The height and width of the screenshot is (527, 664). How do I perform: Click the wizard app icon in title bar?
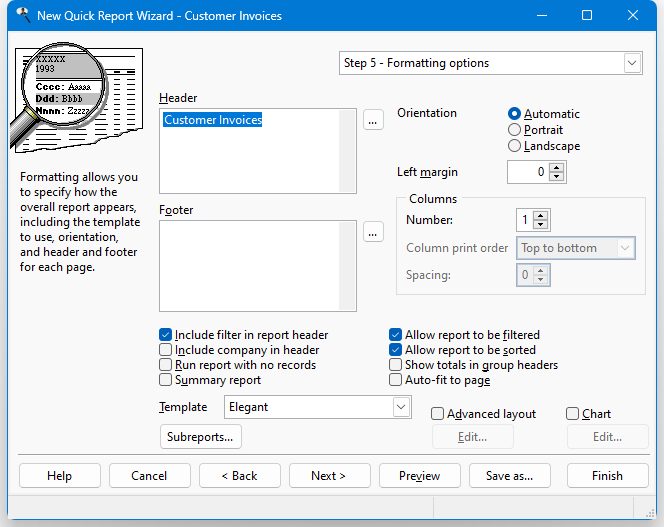(x=23, y=15)
